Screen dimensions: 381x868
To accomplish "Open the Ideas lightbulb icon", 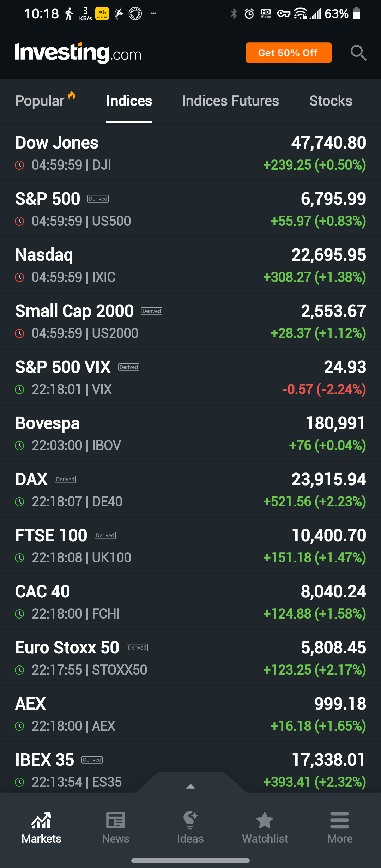I will point(190,820).
